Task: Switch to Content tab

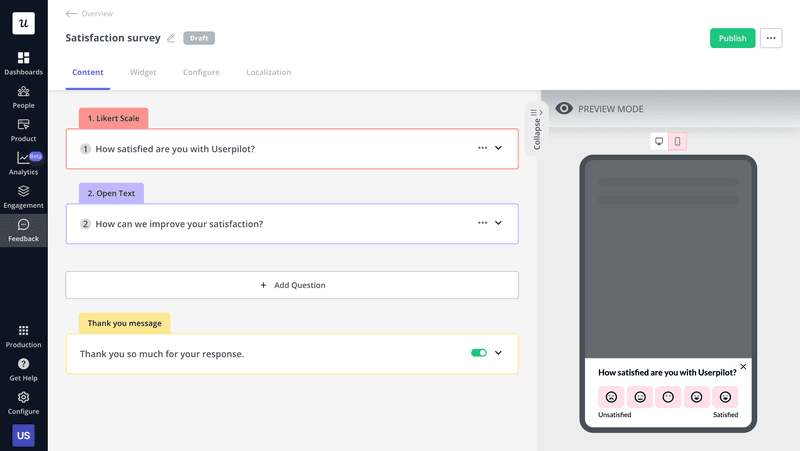Action: click(88, 72)
